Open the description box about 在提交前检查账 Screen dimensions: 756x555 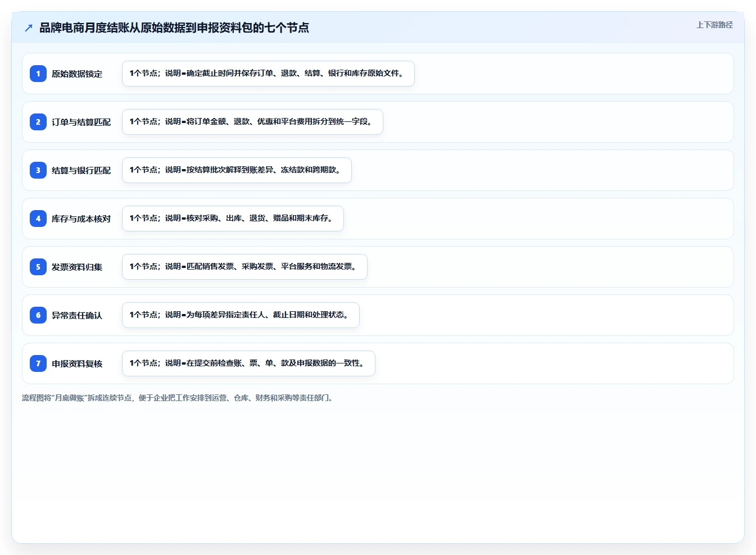tap(248, 363)
